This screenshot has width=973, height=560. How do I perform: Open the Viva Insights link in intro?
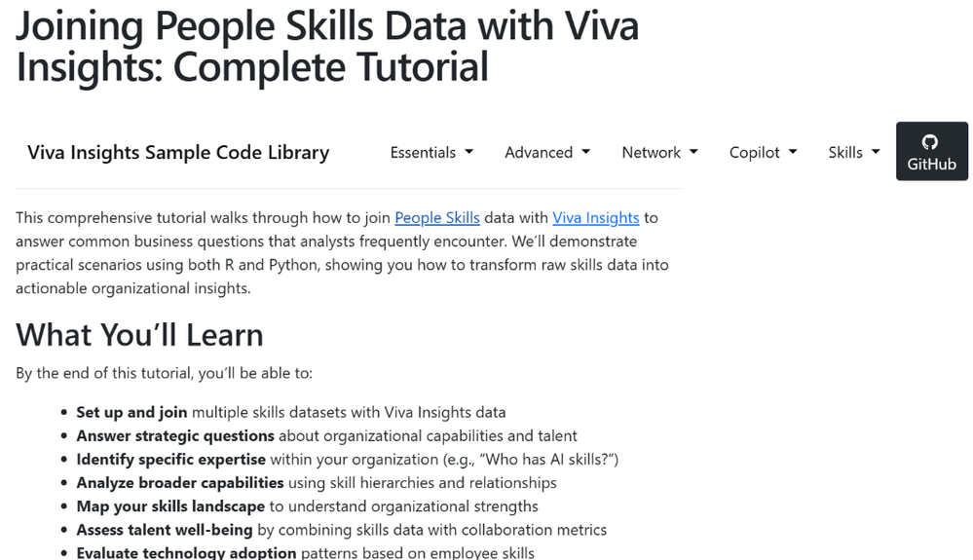(595, 218)
